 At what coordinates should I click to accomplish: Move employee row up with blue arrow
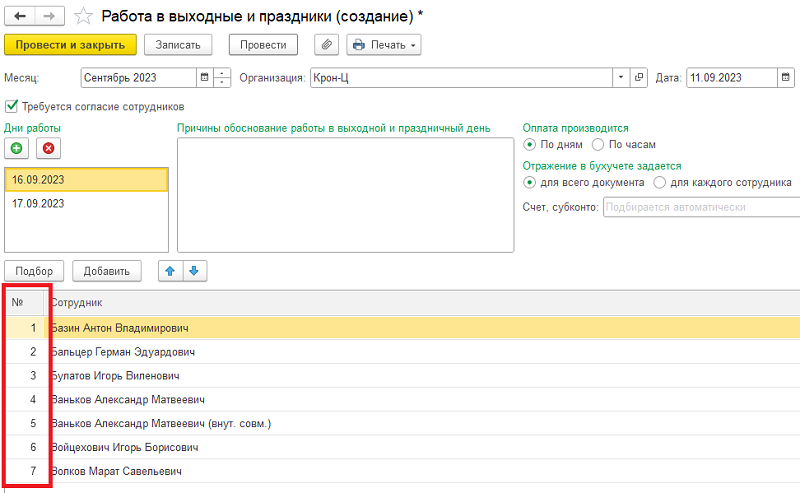coord(172,270)
